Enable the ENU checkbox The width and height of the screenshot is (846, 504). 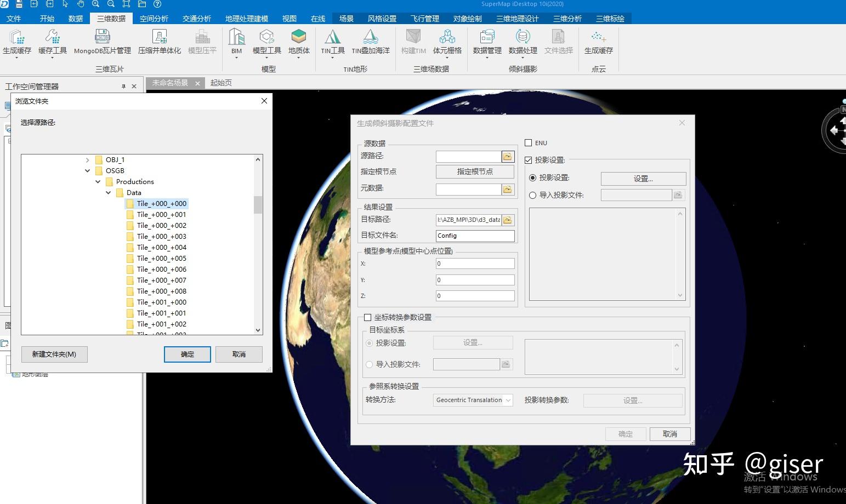coord(529,143)
